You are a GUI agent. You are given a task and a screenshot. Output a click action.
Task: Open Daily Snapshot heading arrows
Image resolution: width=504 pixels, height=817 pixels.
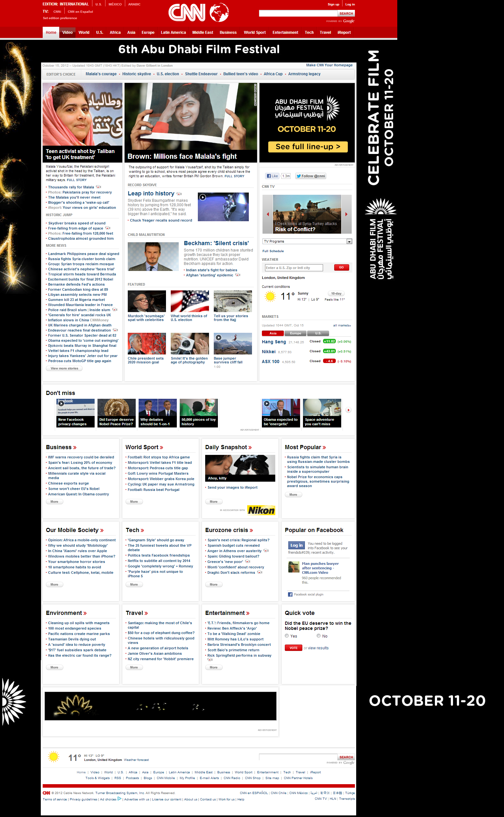coord(250,448)
